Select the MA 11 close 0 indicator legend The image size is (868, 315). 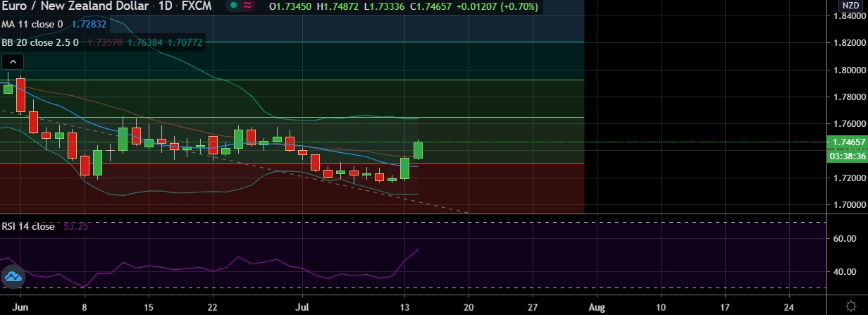(x=32, y=24)
